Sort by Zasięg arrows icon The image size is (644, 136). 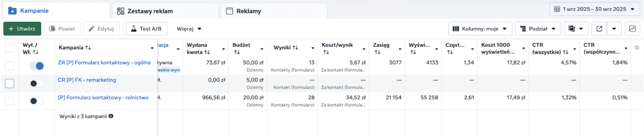click(x=377, y=52)
